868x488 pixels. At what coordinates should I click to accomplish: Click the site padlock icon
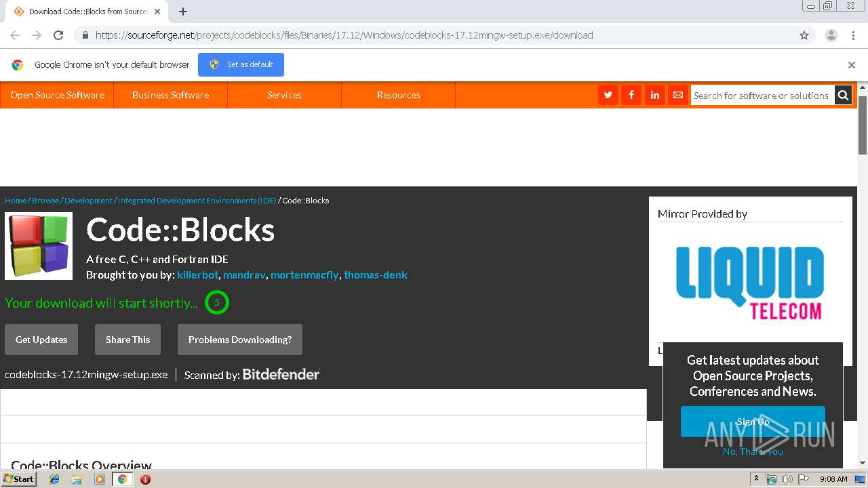pos(85,35)
